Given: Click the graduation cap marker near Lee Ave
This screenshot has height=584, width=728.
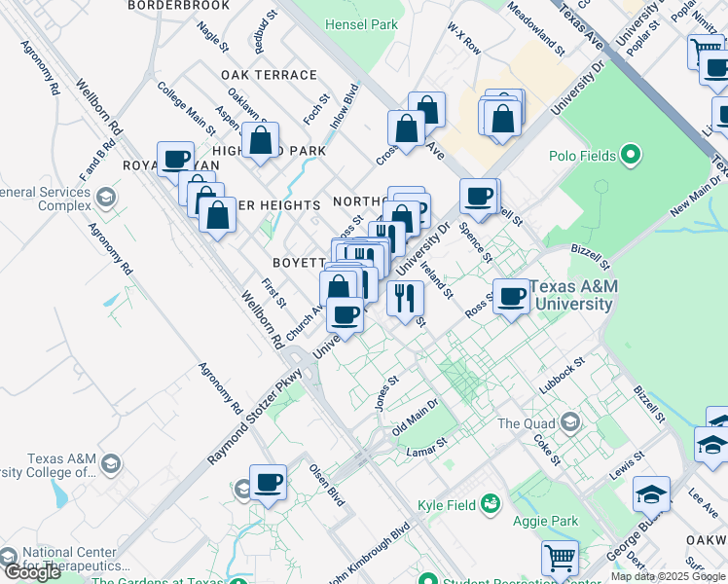Looking at the screenshot, I should (651, 495).
